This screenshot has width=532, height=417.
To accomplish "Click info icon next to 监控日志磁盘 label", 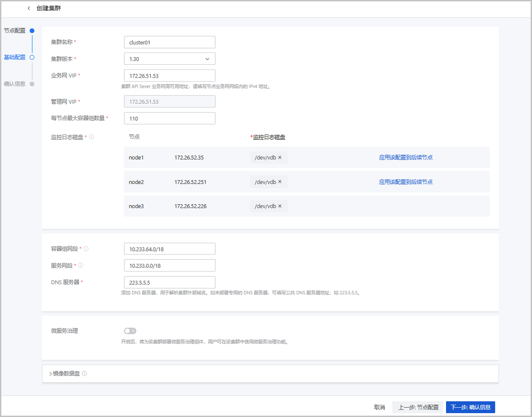I will [92, 137].
